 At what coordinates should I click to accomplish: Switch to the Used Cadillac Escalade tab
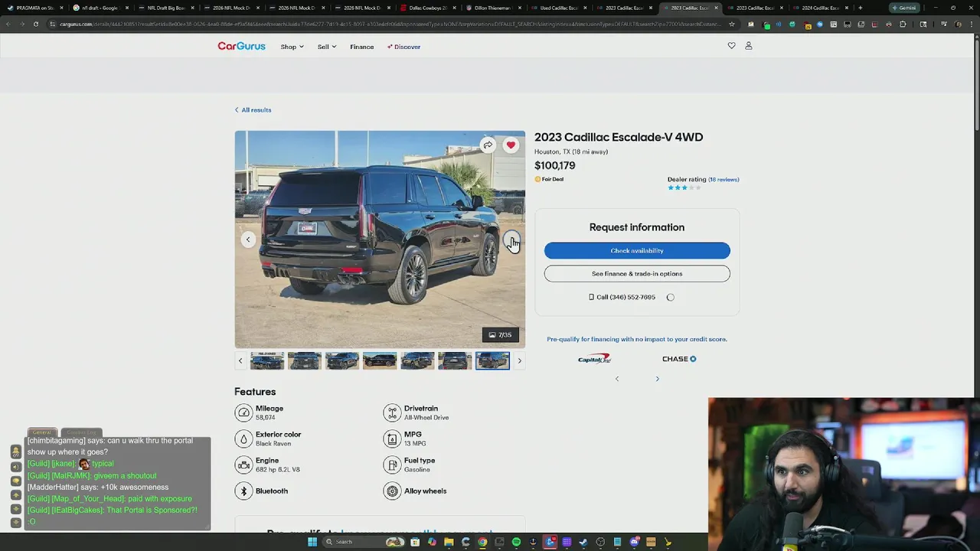pos(559,8)
